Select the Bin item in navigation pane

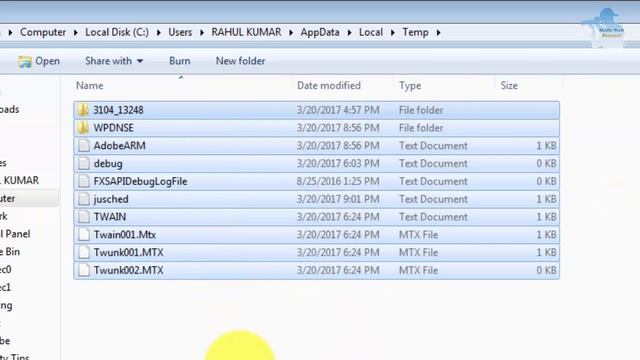(x=10, y=252)
